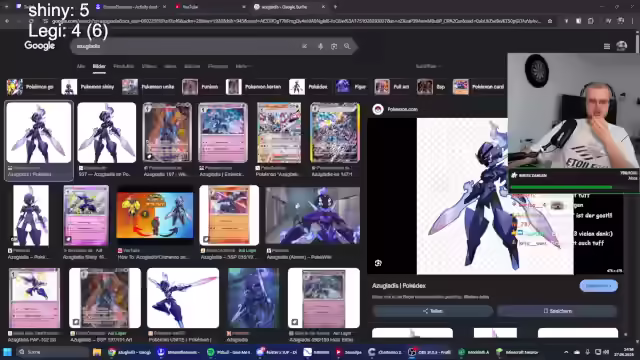Bookmark this page with the star icon
640x360 pixels.
click(x=550, y=21)
